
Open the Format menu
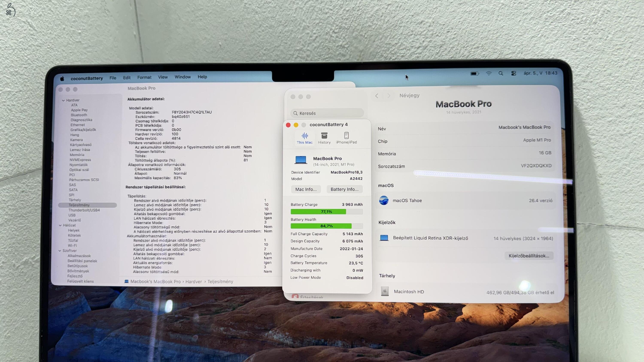click(x=144, y=77)
